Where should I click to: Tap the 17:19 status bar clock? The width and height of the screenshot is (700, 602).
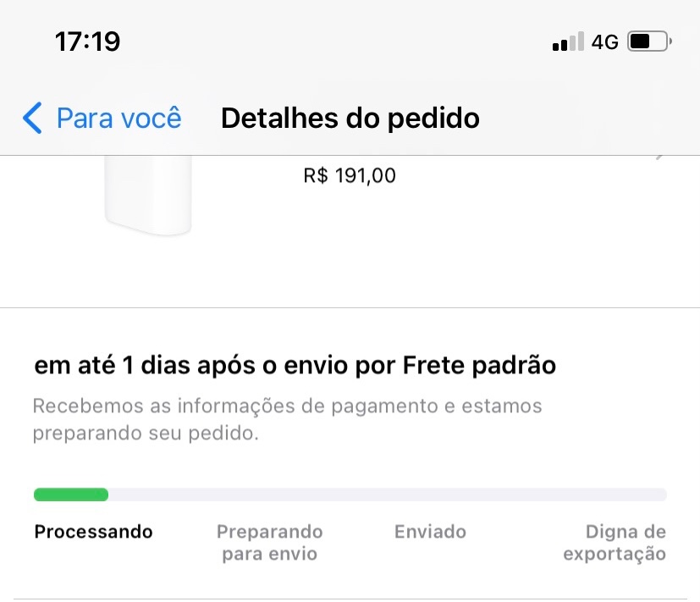pos(87,41)
